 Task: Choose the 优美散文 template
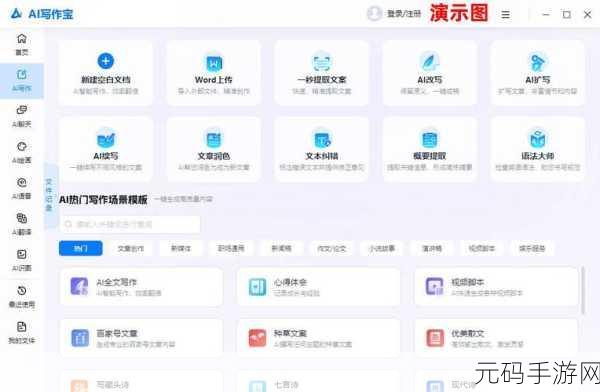(x=496, y=338)
